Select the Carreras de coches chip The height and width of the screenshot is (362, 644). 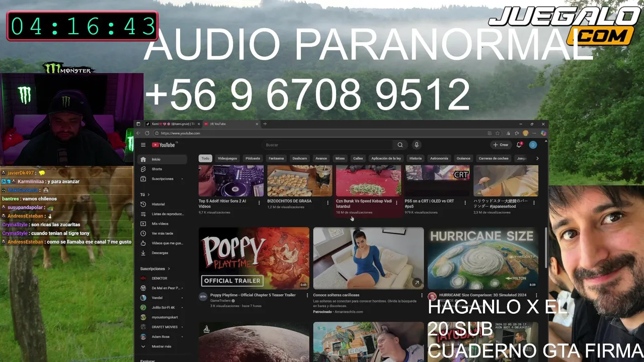(x=494, y=158)
